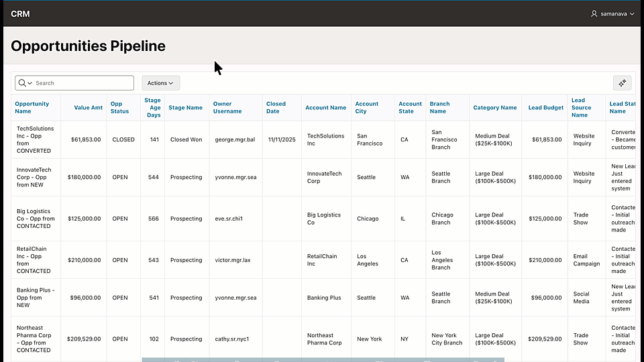Click the Email Campaign lead source cell
The width and height of the screenshot is (644, 362).
click(586, 260)
